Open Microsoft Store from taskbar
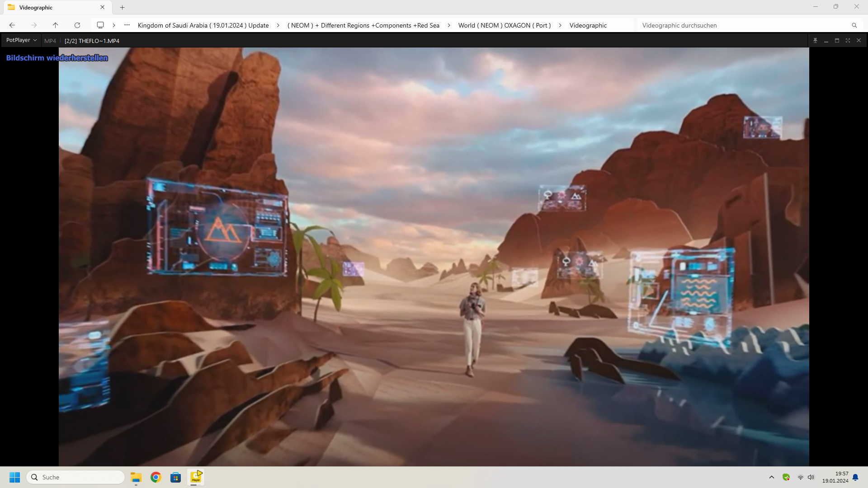The image size is (868, 488). 176,477
